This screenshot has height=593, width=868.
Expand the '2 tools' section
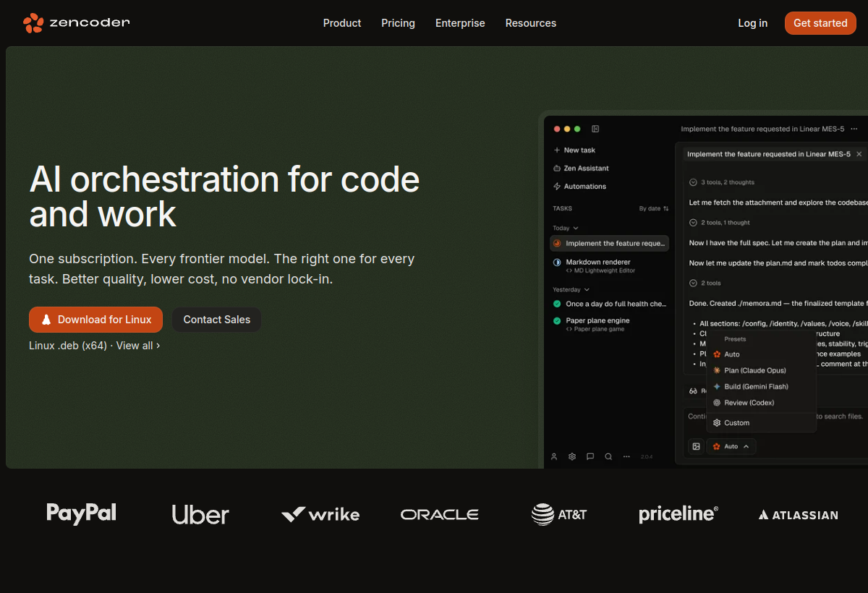point(705,283)
